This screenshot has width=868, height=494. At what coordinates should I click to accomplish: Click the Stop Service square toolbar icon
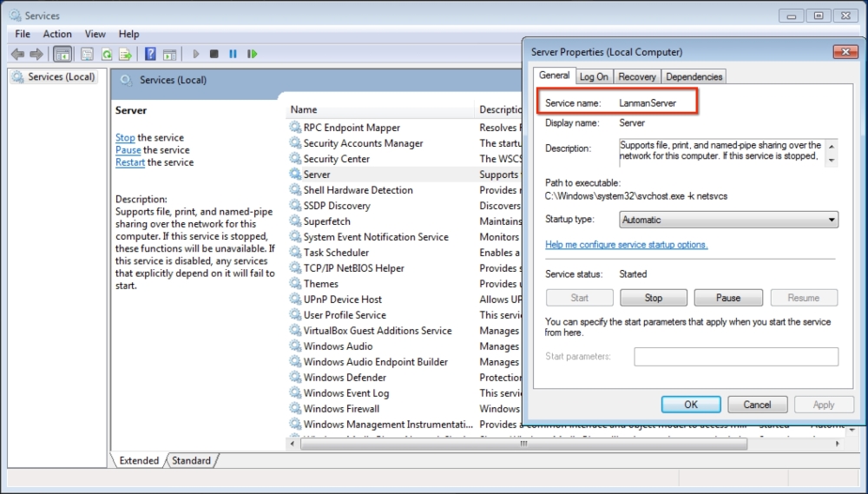pos(214,54)
